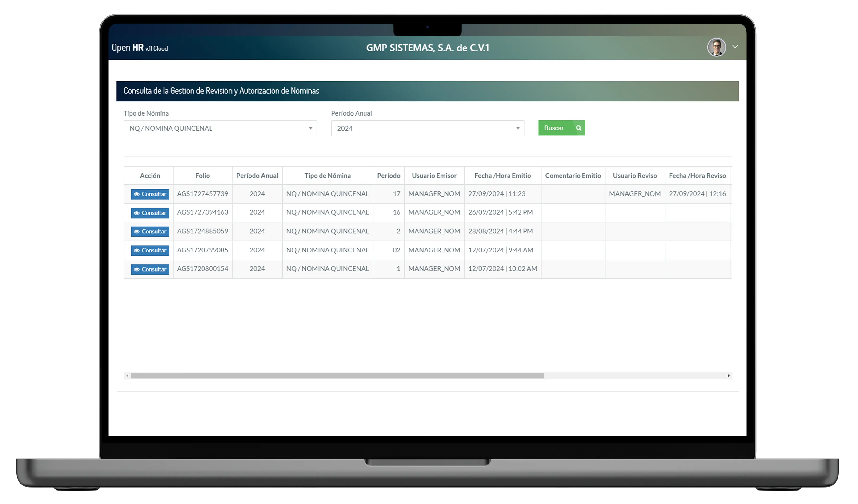
Task: Click the Open HR v.11 Cloud logo
Action: (x=140, y=48)
